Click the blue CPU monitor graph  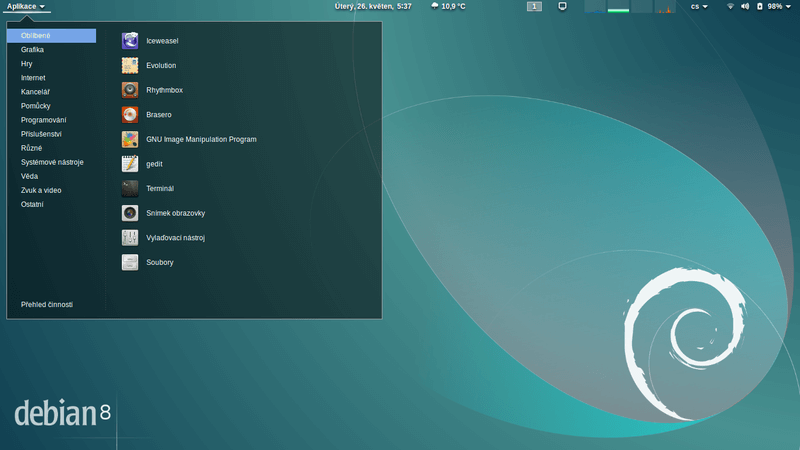pyautogui.click(x=594, y=6)
